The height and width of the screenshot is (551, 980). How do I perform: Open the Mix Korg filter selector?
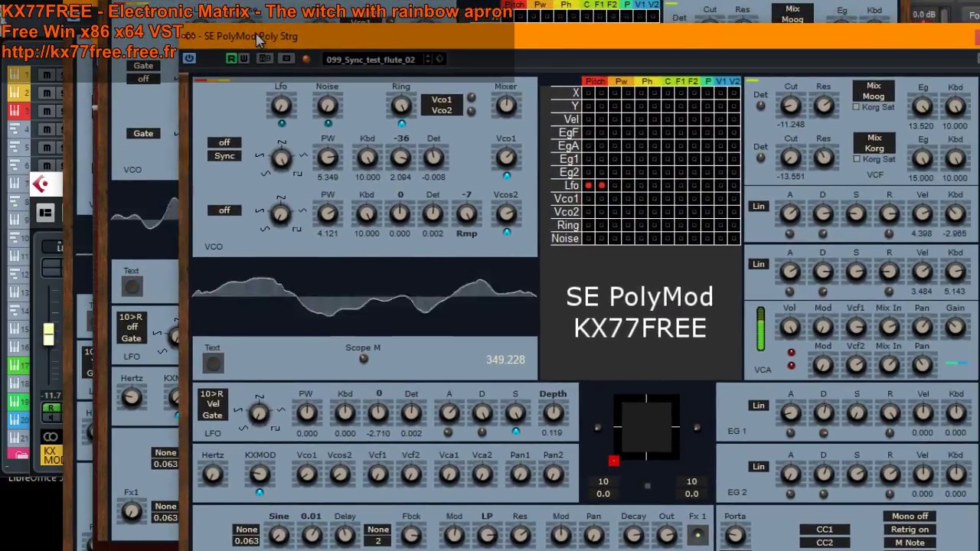[x=874, y=143]
